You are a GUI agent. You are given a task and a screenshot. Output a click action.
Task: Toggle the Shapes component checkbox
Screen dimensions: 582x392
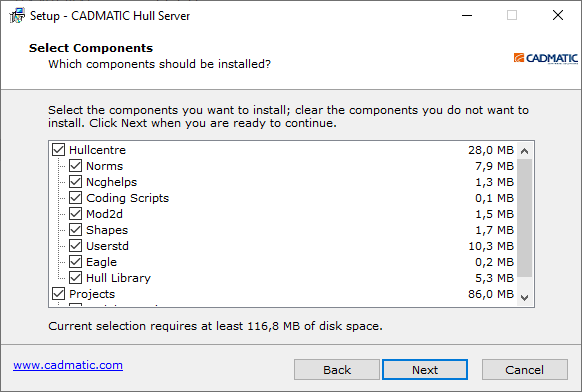pyautogui.click(x=75, y=229)
